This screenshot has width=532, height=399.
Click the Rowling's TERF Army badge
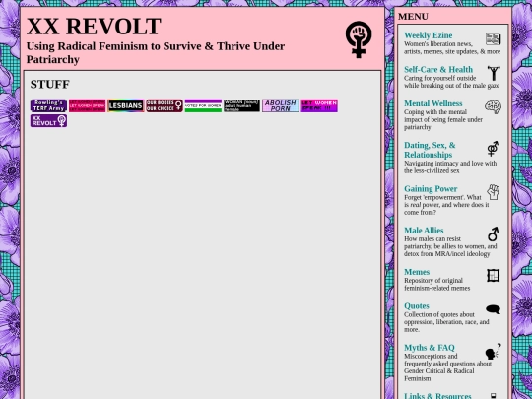click(48, 105)
